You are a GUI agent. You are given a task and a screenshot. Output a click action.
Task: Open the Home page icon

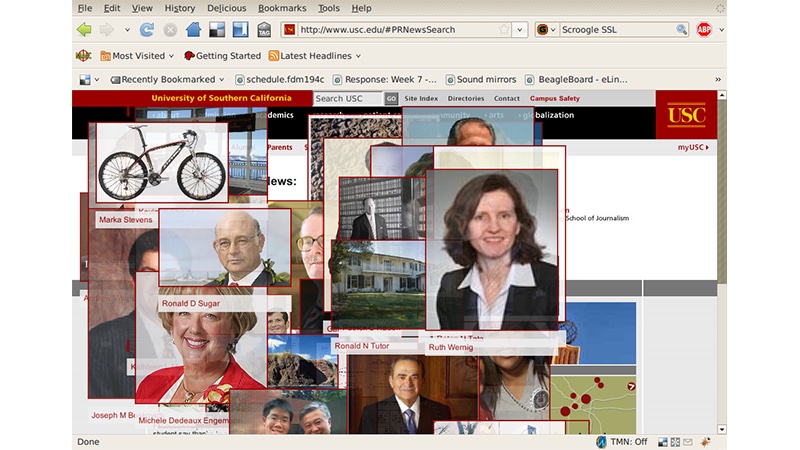click(x=193, y=30)
